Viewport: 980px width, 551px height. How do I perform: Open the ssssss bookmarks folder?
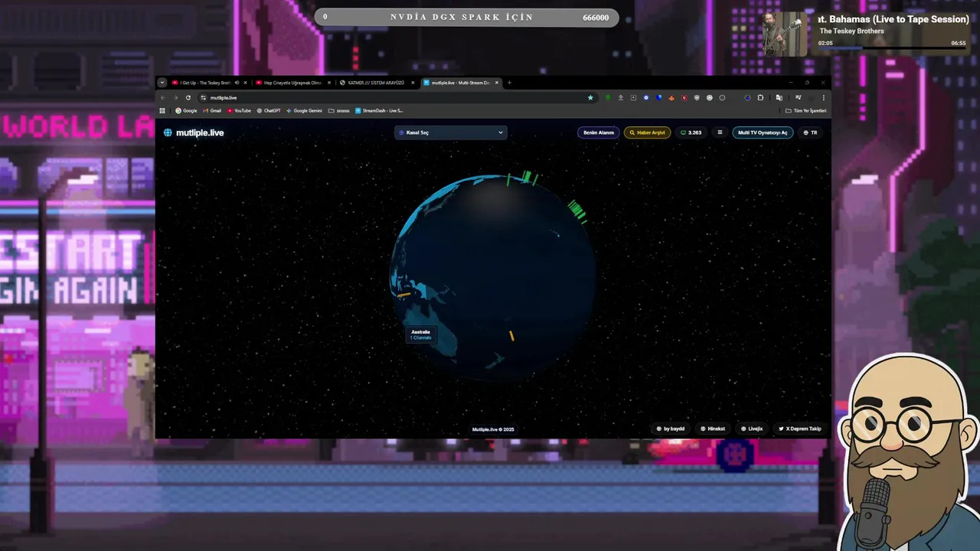339,110
